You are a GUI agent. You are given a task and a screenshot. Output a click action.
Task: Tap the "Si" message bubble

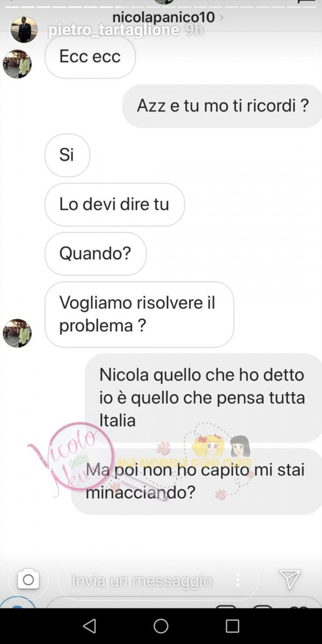pos(67,155)
